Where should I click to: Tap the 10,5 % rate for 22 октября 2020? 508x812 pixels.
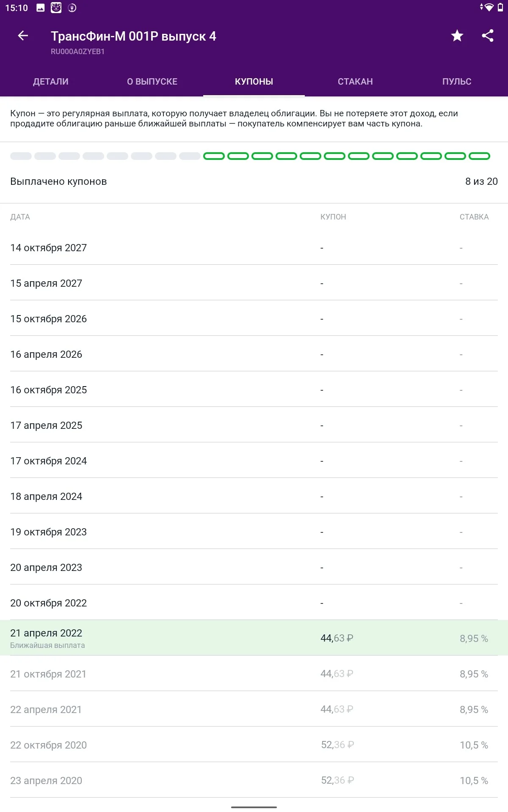474,745
